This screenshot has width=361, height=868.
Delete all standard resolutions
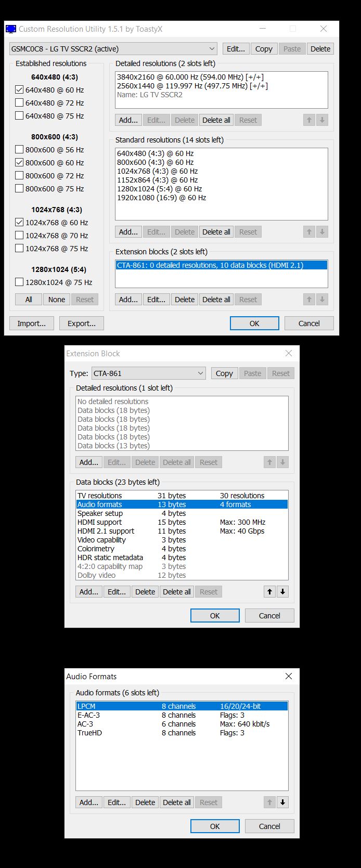click(x=216, y=232)
